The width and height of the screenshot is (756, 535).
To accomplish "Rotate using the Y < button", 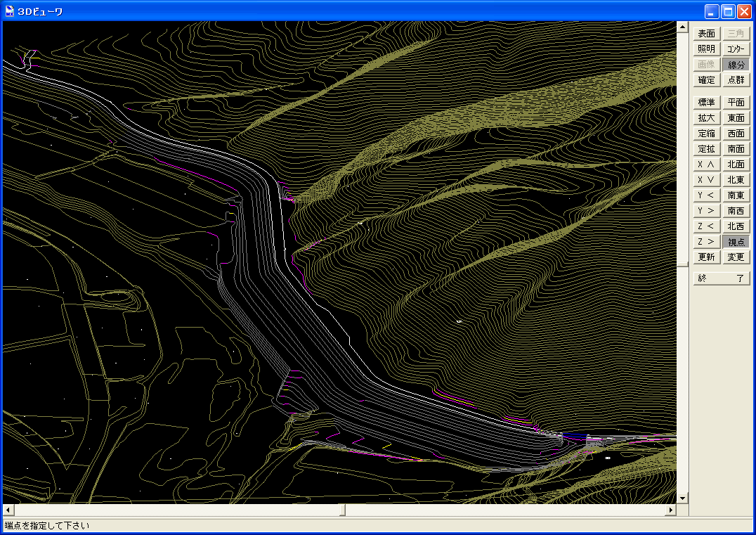I will click(x=707, y=195).
